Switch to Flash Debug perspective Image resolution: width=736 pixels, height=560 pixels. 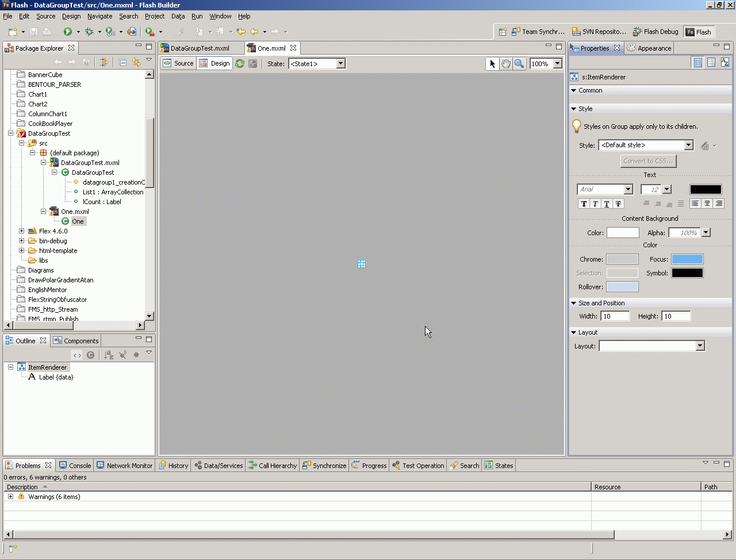(655, 32)
